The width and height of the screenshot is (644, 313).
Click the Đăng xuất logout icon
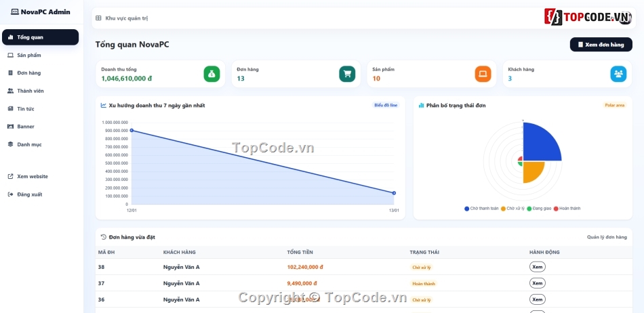pyautogui.click(x=11, y=194)
